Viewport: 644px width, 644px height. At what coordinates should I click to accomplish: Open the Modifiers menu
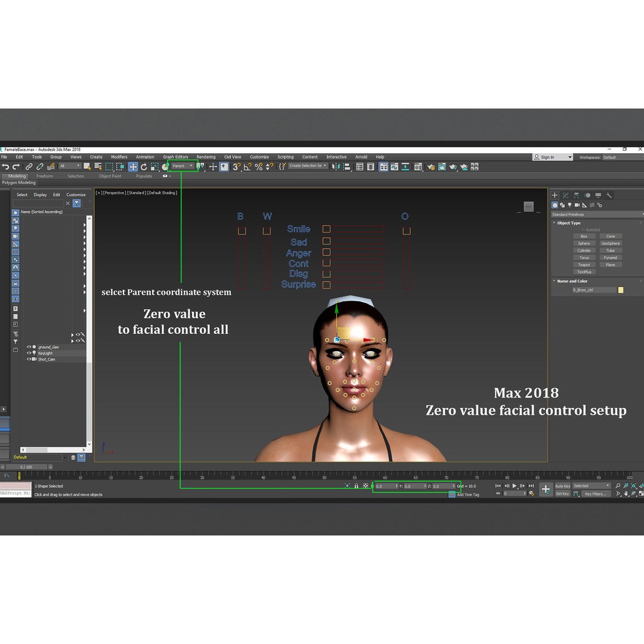119,157
